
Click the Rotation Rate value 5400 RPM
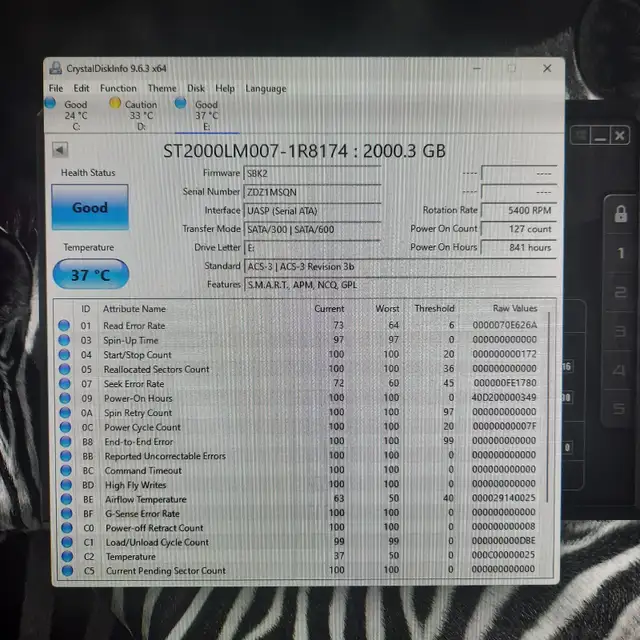point(519,210)
